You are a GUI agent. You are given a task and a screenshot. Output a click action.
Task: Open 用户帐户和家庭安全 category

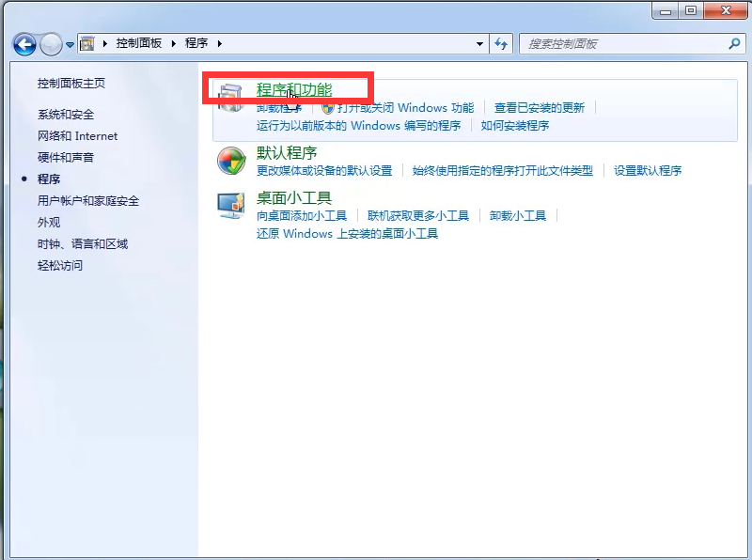[x=88, y=201]
